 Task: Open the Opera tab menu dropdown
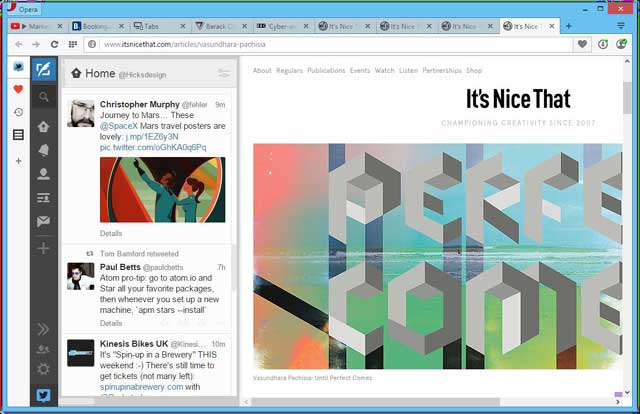point(620,25)
